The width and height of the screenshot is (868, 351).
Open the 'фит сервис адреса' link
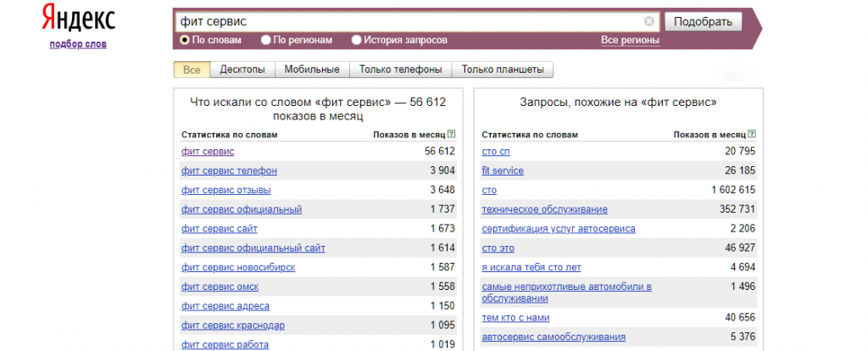(225, 305)
